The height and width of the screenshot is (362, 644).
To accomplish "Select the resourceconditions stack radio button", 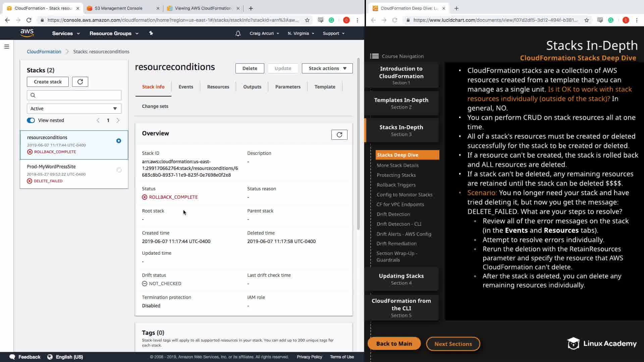I will click(x=119, y=141).
